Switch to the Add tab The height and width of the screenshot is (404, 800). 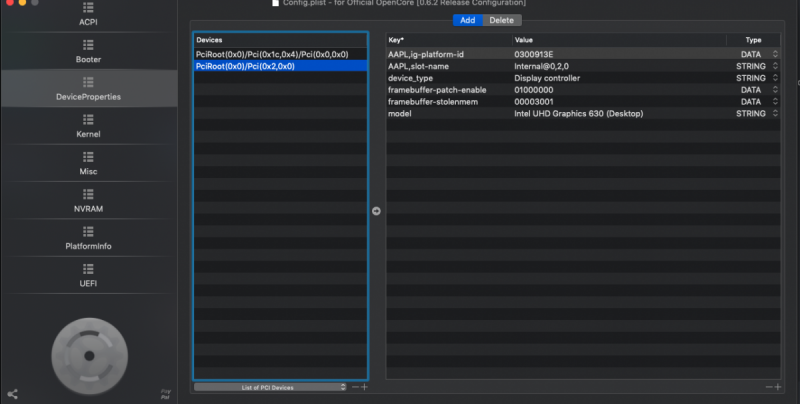[x=467, y=20]
